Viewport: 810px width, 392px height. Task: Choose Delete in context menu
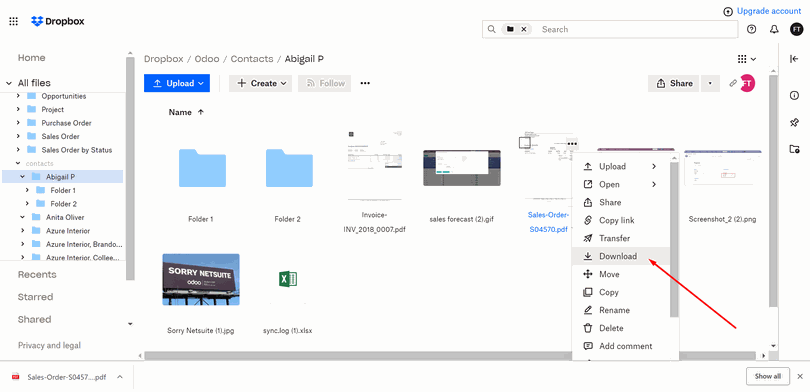click(620, 328)
